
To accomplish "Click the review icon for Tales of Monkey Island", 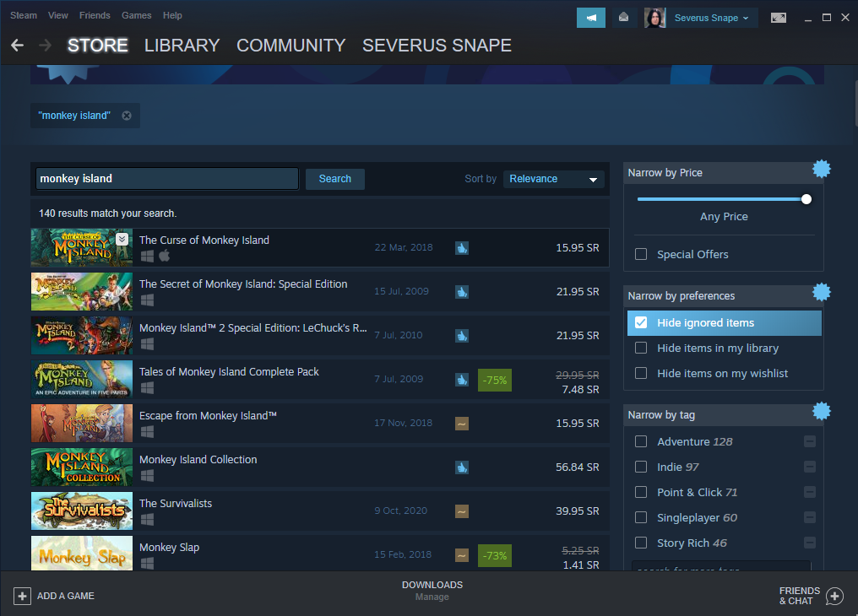I will click(462, 380).
